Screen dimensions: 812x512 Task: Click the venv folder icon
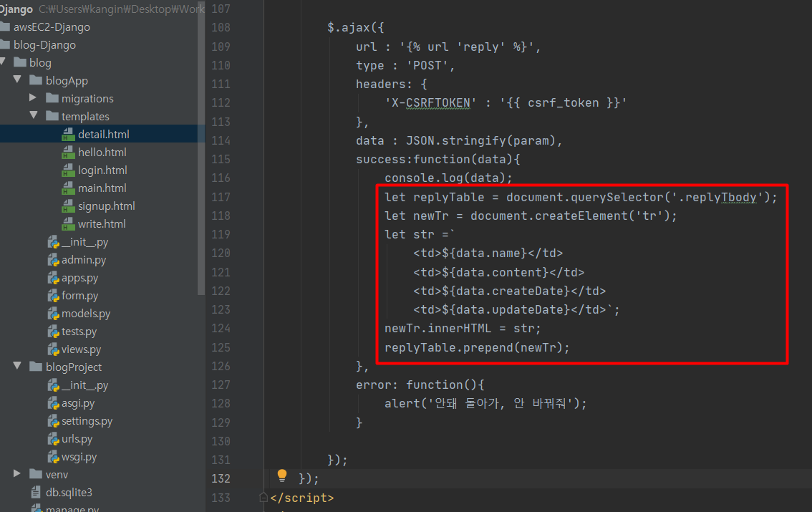click(x=36, y=474)
